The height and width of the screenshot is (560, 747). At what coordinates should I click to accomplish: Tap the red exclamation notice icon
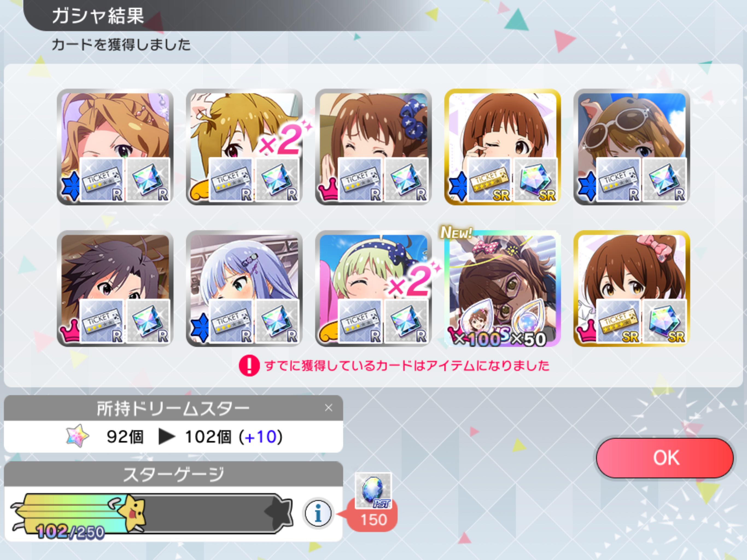[x=249, y=366]
